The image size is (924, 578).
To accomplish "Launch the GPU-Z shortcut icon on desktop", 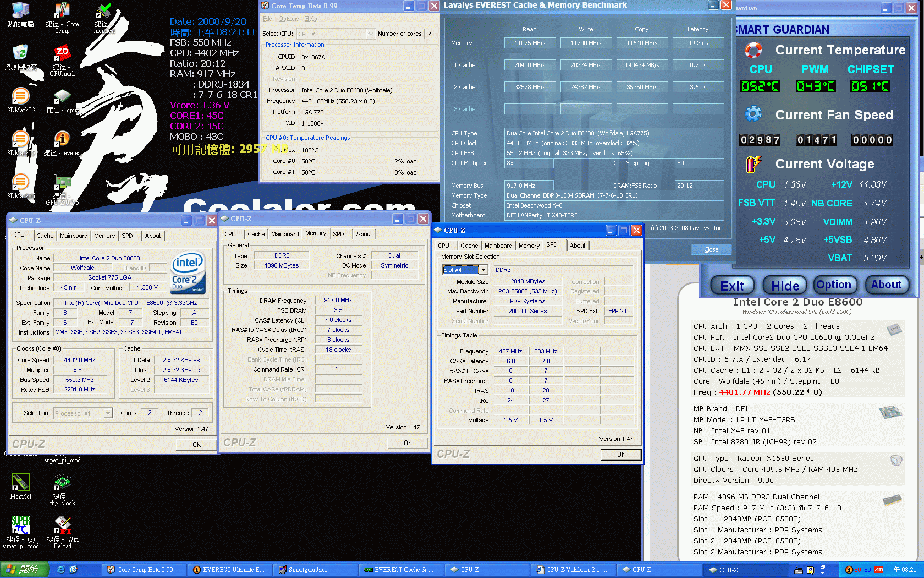I will 62,189.
